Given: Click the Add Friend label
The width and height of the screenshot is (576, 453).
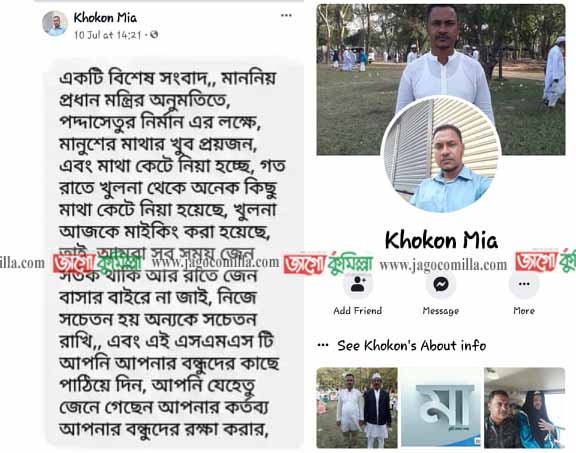Looking at the screenshot, I should click(x=357, y=311).
